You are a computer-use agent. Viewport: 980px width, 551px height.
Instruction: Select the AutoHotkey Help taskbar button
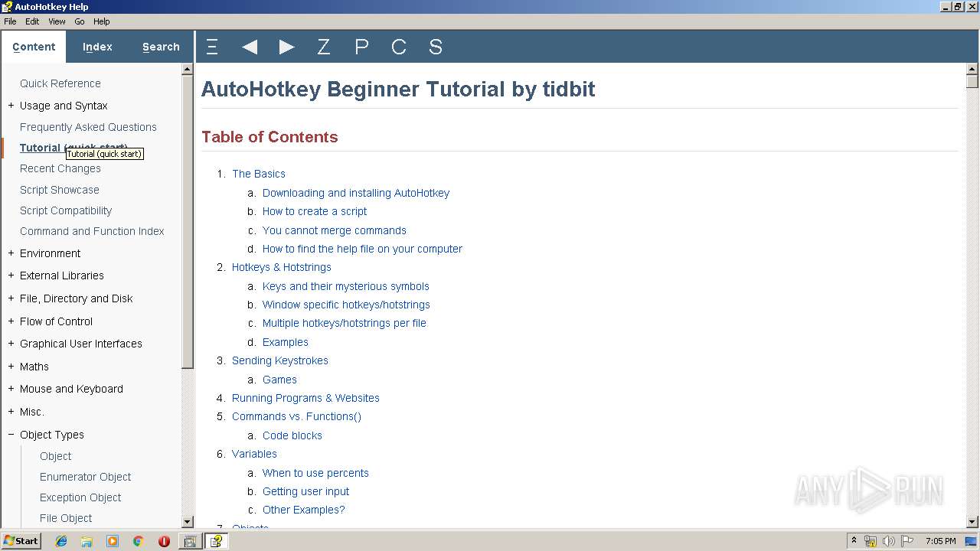[x=217, y=541]
